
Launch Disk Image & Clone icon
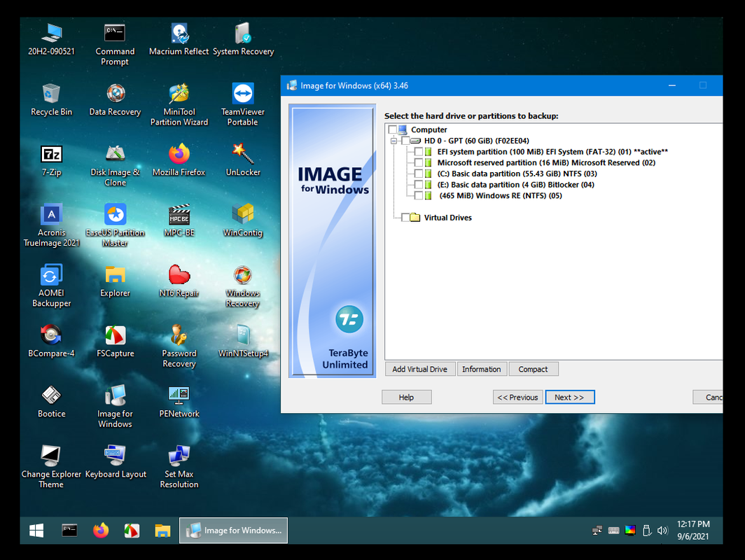click(115, 165)
